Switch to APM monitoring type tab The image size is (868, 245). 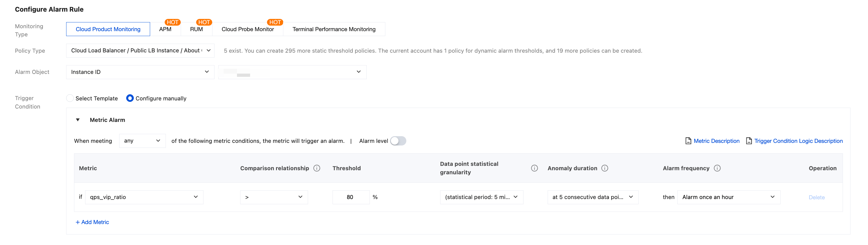point(165,29)
